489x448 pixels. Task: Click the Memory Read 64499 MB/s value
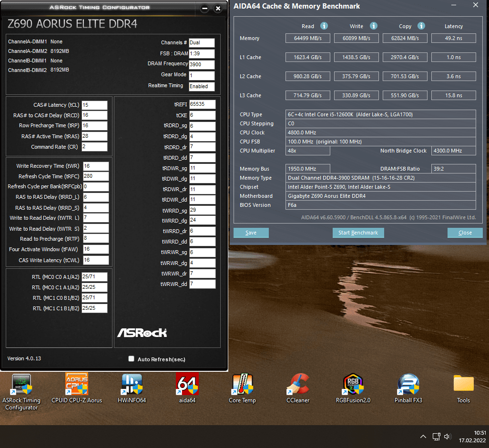(307, 38)
